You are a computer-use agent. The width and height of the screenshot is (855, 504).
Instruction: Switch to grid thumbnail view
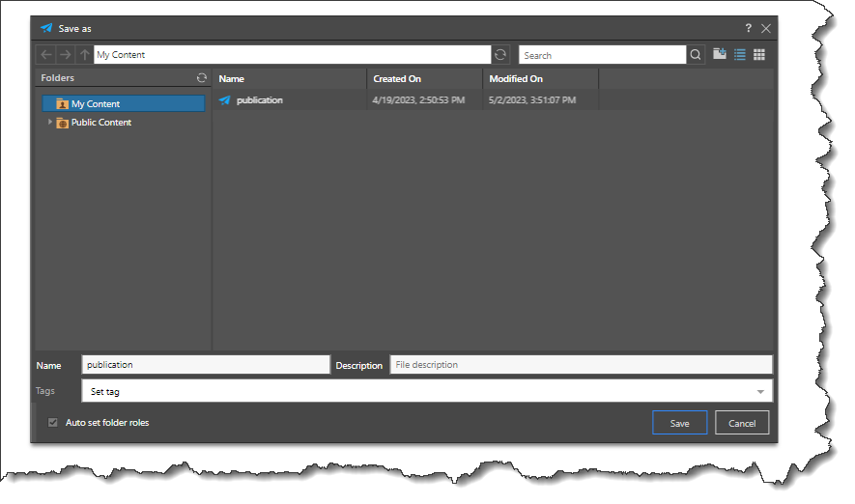click(759, 55)
